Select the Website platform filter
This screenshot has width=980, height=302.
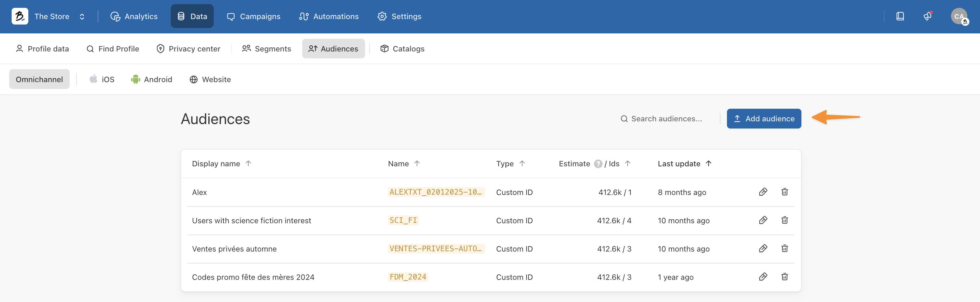(x=210, y=79)
